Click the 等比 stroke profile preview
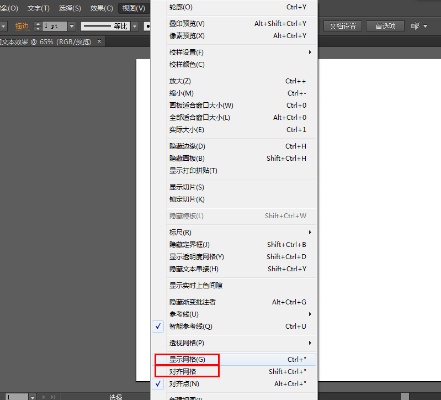This screenshot has height=400, width=441. point(105,26)
